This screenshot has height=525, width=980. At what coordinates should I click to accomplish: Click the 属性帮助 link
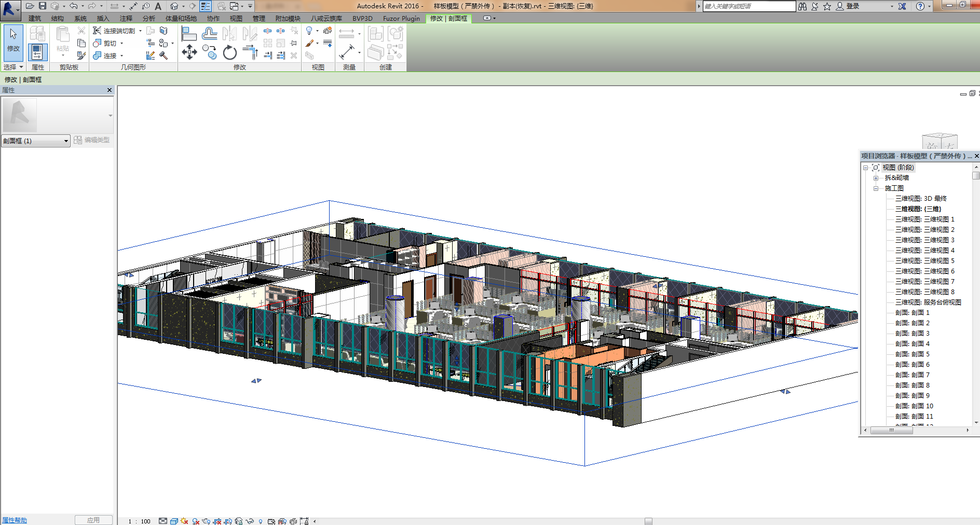(15, 520)
